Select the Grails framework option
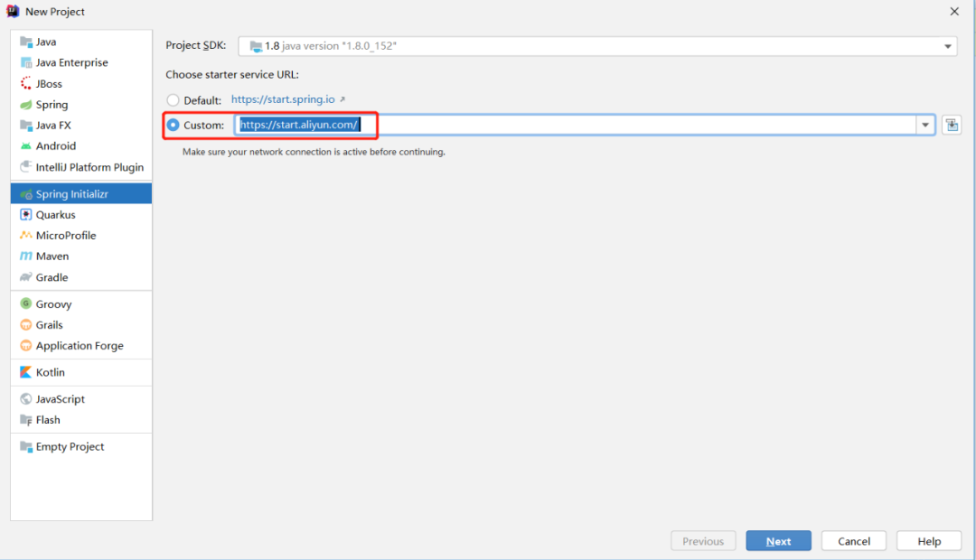976x560 pixels. [51, 324]
